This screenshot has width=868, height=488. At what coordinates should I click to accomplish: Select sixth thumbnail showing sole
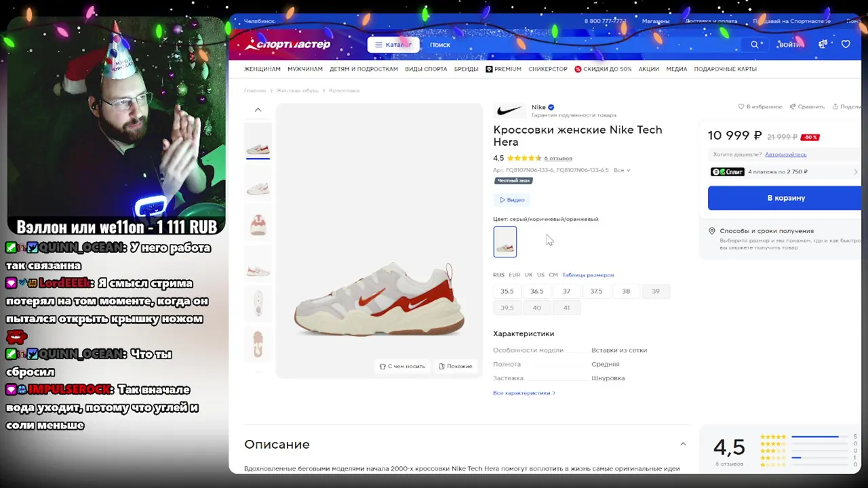pos(258,344)
